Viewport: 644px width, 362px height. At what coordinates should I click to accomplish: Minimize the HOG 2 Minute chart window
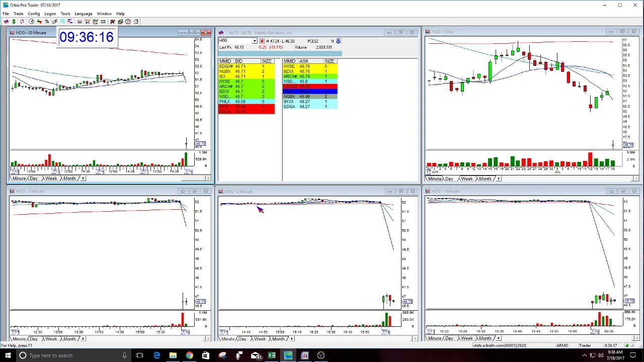389,191
